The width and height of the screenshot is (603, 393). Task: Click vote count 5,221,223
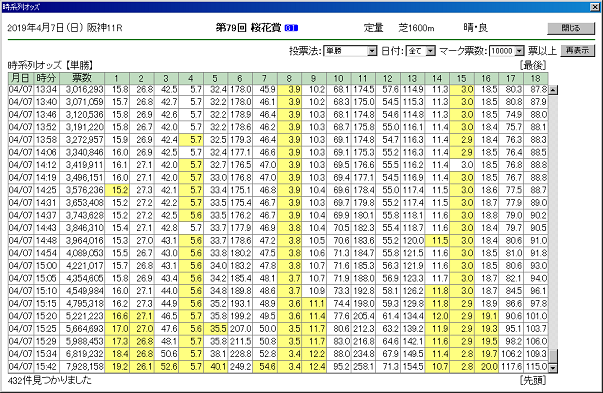click(x=82, y=316)
